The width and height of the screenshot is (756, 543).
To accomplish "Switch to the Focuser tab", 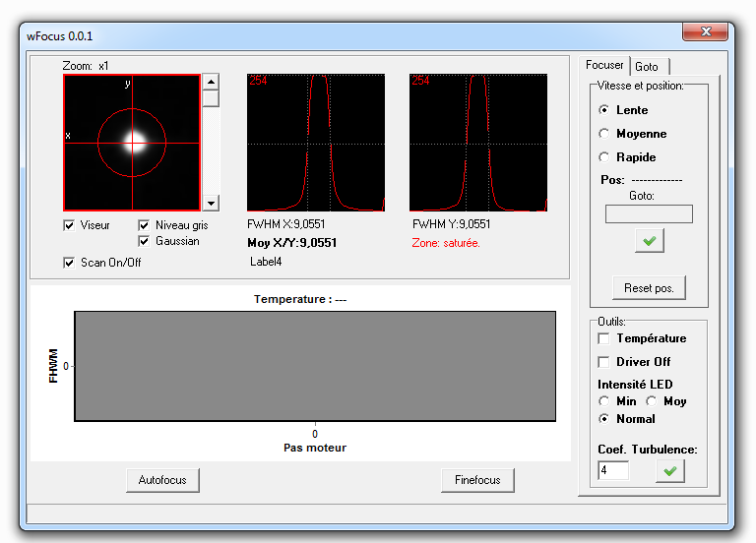I will pos(604,65).
